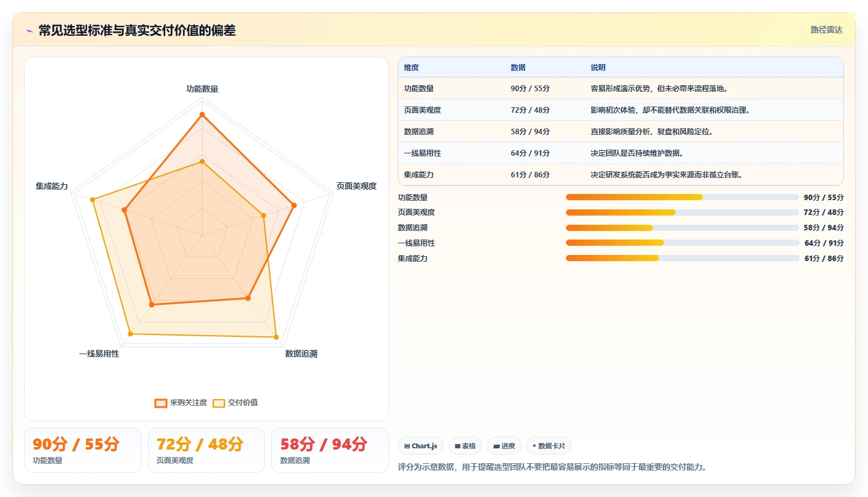This screenshot has height=497, width=868.
Task: Click the 功能数量 progress bar
Action: (x=682, y=197)
